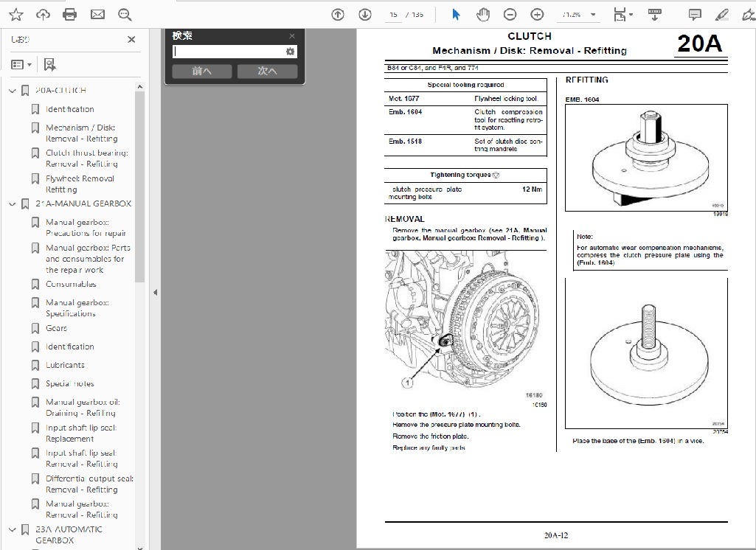Click the 前へ (previous) search button
Screen dimensions: 756x550
click(201, 72)
